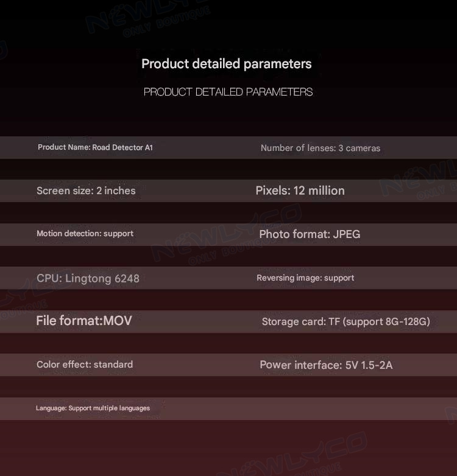Select "Power interface: 5V 1.5-2A" spec

click(x=326, y=365)
